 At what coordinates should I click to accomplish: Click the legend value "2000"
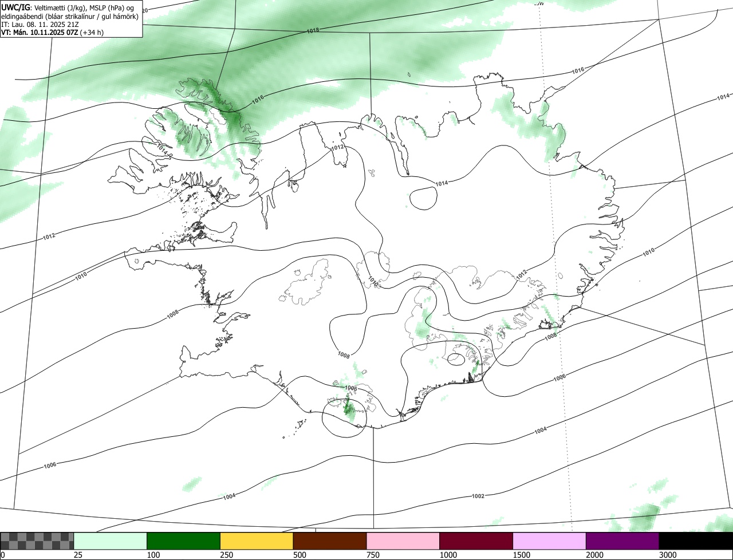click(x=596, y=555)
